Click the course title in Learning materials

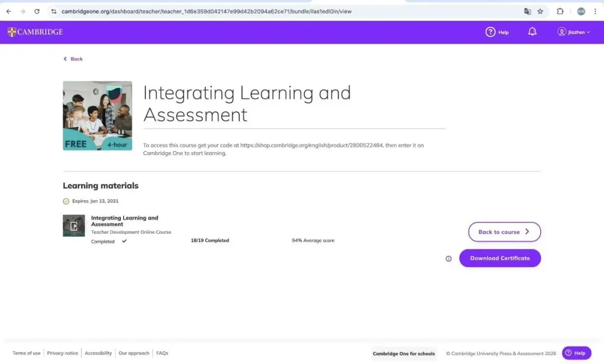pyautogui.click(x=124, y=221)
